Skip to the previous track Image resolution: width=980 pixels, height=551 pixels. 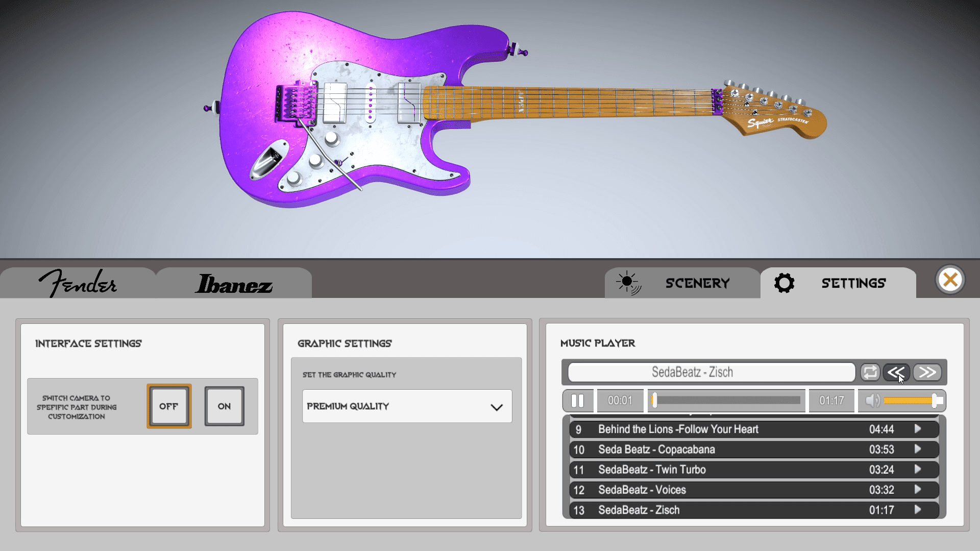tap(896, 372)
